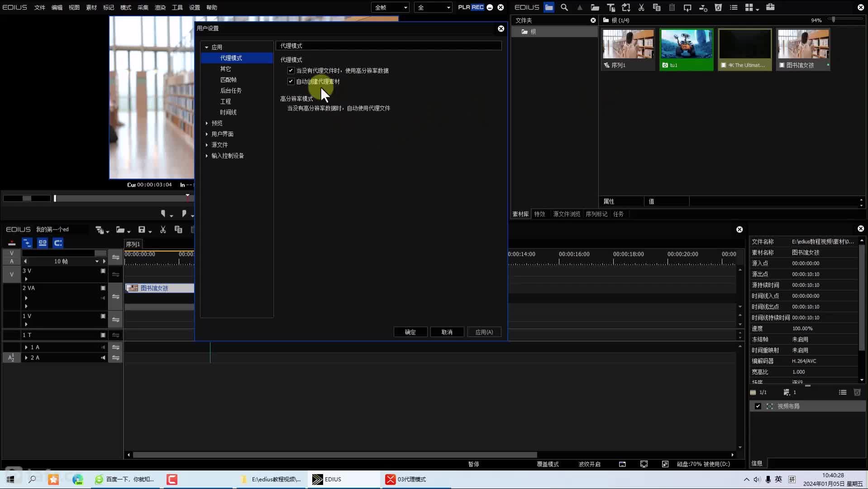
Task: Close the 用户设置 dialog
Action: click(501, 29)
